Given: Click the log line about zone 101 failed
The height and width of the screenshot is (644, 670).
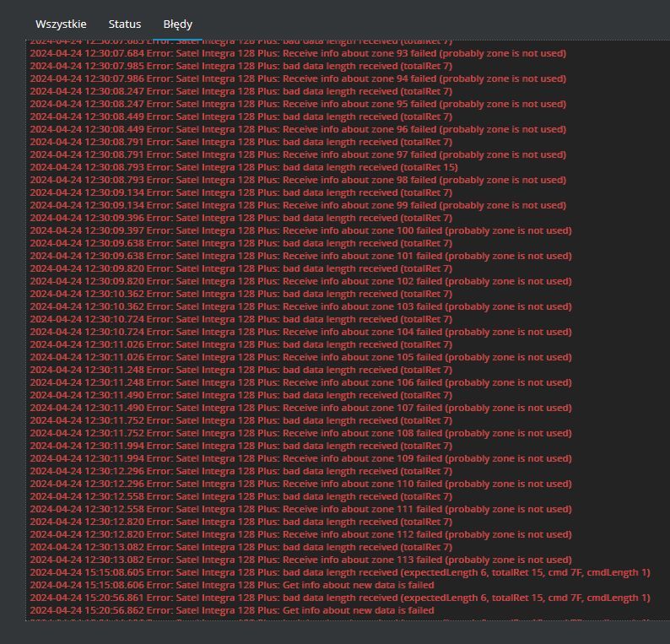Looking at the screenshot, I should [x=300, y=256].
